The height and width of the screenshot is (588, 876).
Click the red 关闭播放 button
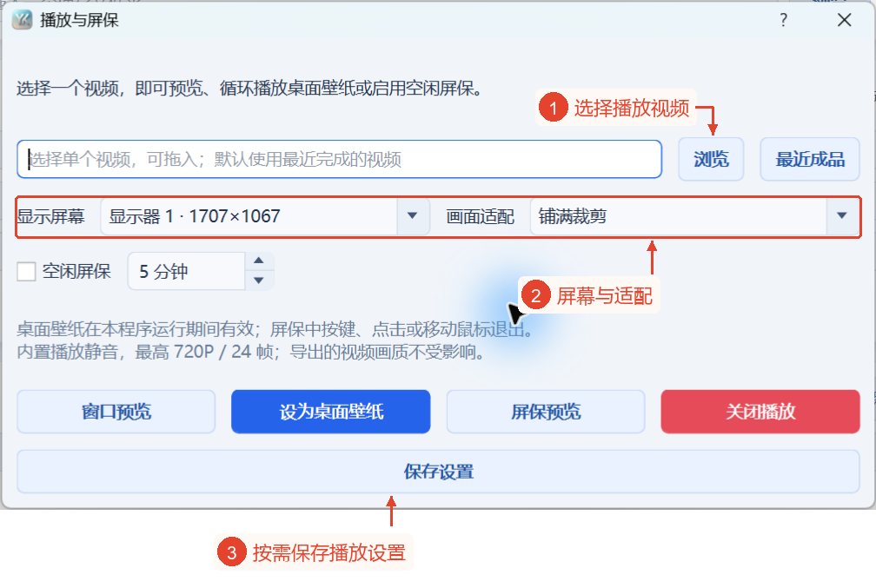tap(760, 412)
